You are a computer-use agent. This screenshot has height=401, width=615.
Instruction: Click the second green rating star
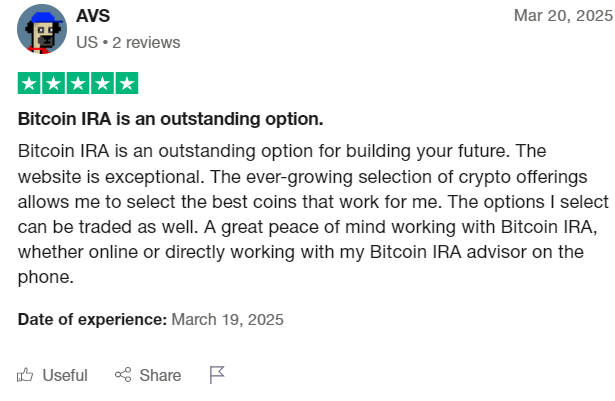click(53, 83)
